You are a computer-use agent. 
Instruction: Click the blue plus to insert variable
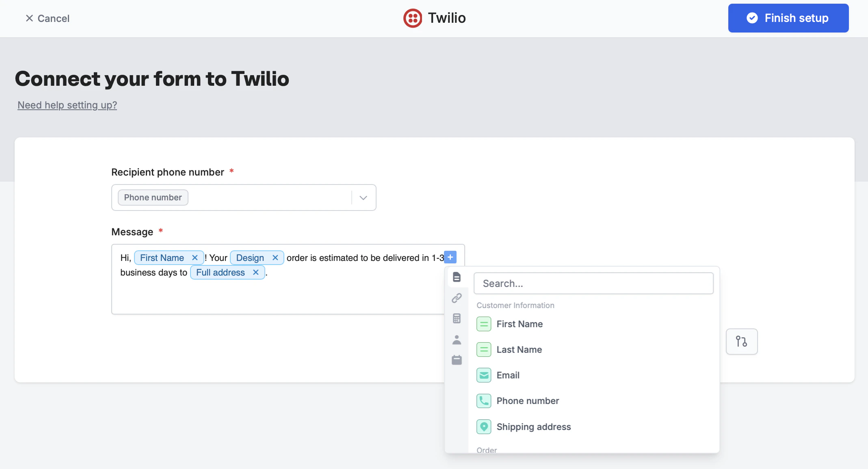(450, 257)
